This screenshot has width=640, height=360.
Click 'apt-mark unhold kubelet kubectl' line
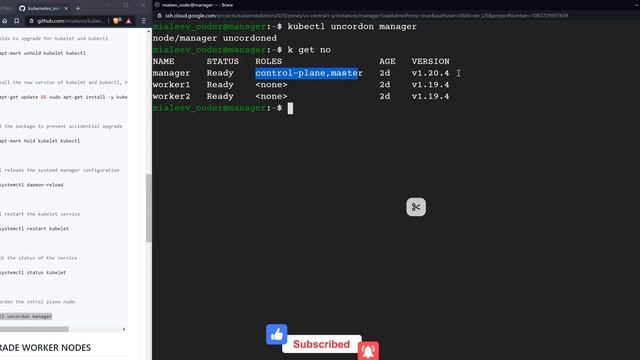[43, 53]
